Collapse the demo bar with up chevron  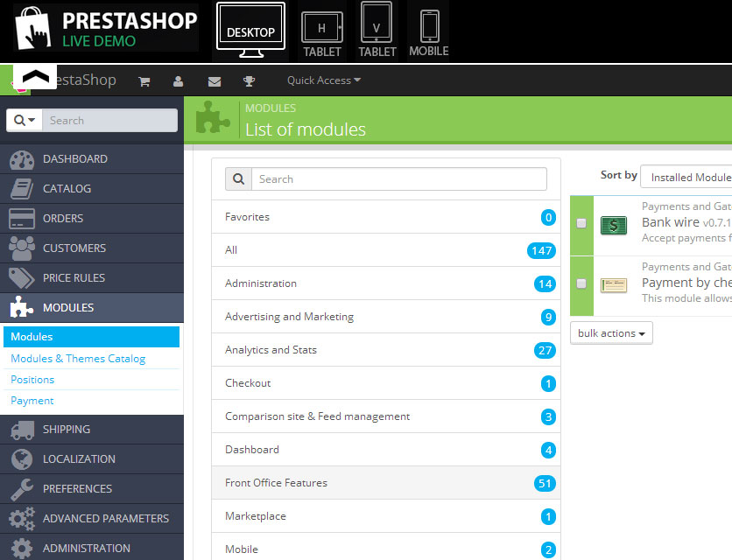(36, 77)
